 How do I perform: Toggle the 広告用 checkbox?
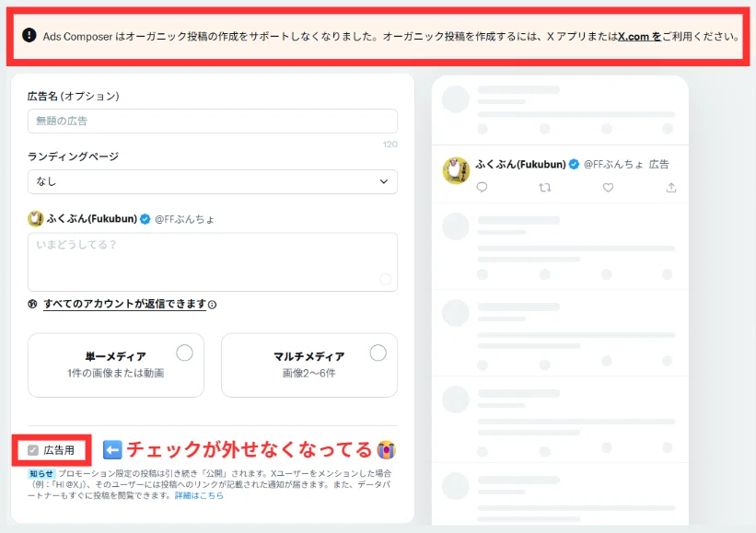(33, 450)
